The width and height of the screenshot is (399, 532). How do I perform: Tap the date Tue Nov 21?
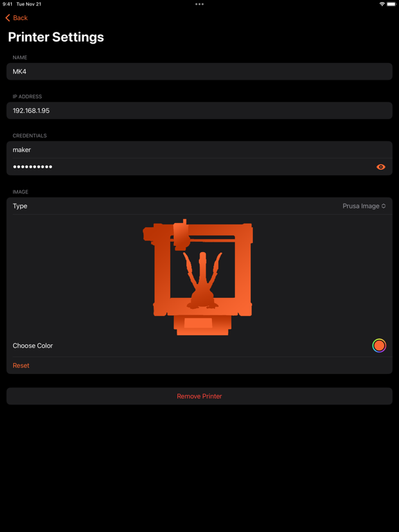point(29,4)
